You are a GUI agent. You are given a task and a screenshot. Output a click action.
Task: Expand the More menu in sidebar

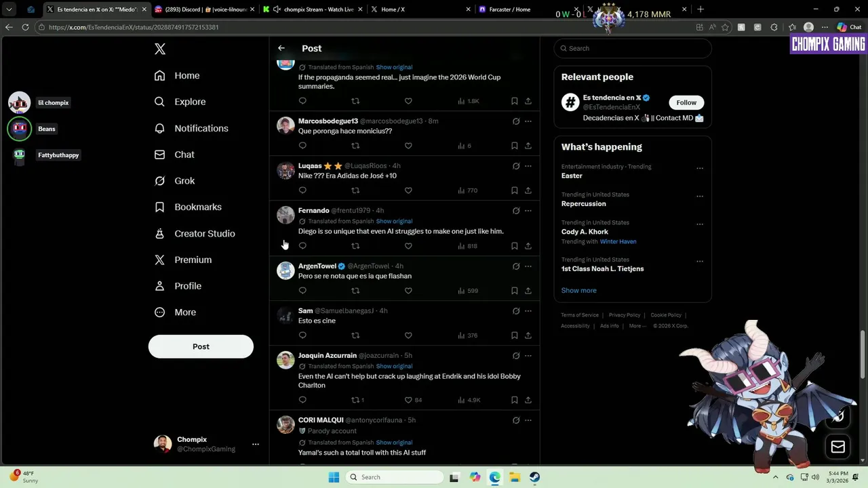[175, 312]
